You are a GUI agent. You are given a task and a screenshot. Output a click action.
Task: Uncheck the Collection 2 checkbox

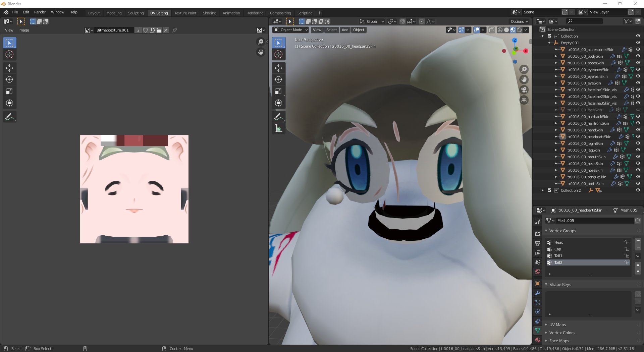(x=549, y=190)
